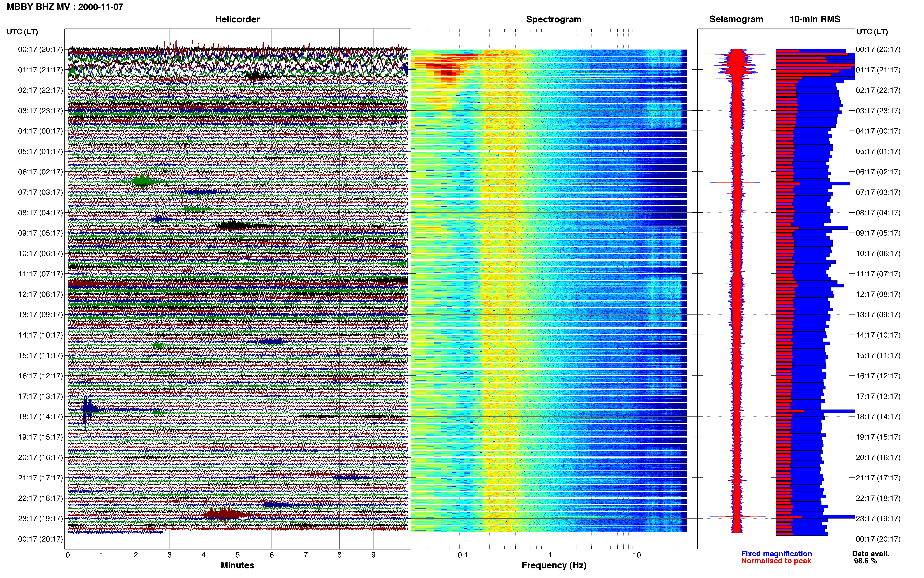
Task: Click the right 'UTC (LT)' axis label
Action: pos(872,32)
